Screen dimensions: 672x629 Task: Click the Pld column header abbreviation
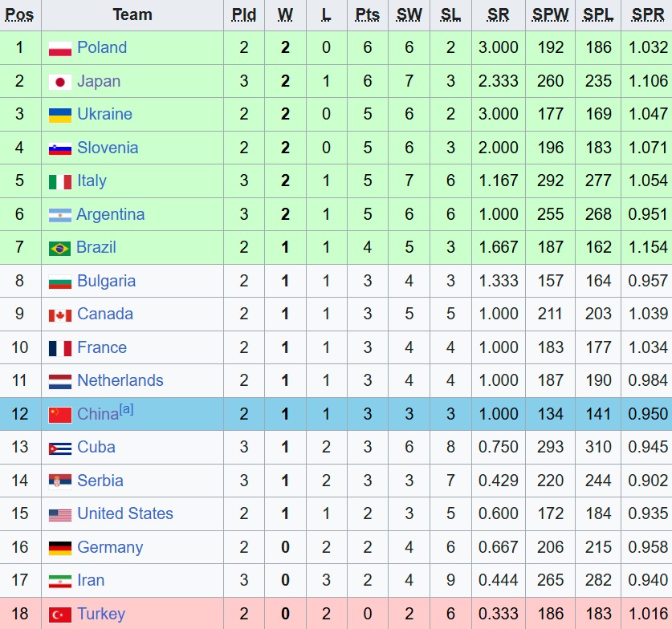(244, 15)
